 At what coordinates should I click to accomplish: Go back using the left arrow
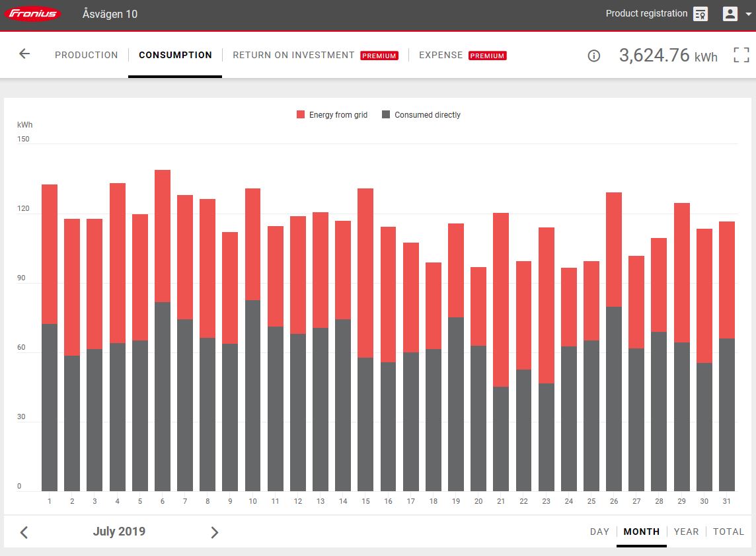[24, 54]
